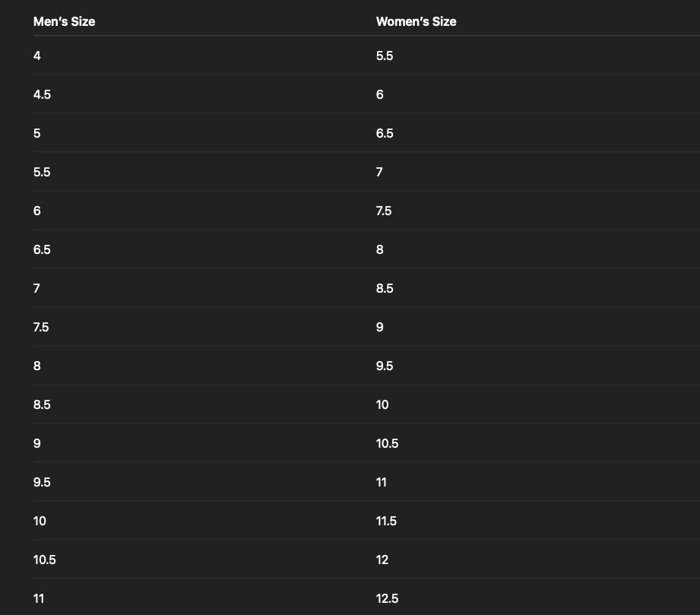Click women's size 9 cell
The height and width of the screenshot is (615, 700).
[x=380, y=327]
